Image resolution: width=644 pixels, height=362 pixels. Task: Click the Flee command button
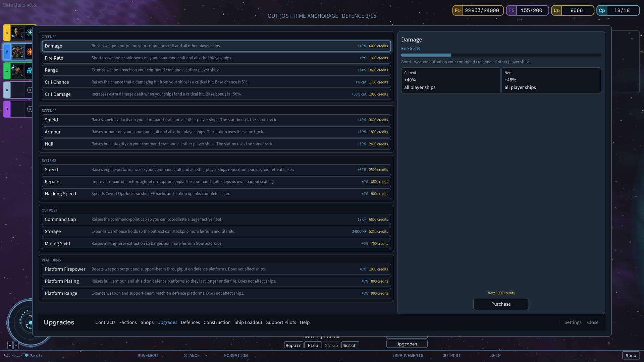[313, 345]
